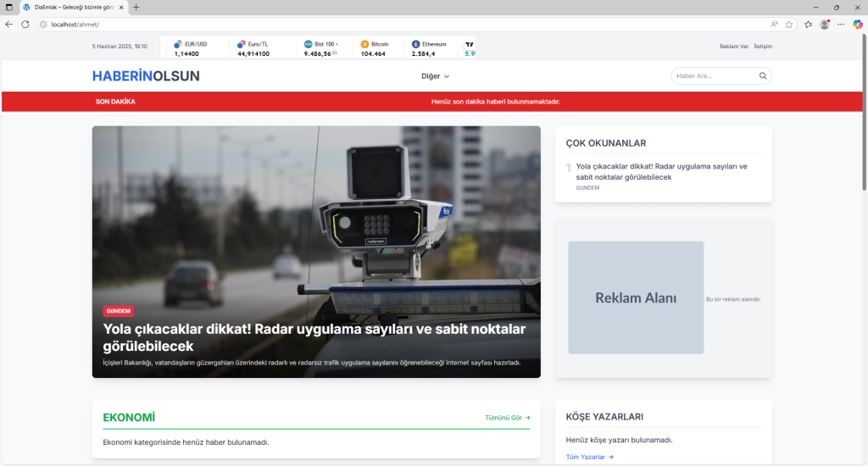This screenshot has height=466, width=868.
Task: Open the featured radar headline
Action: pos(314,337)
